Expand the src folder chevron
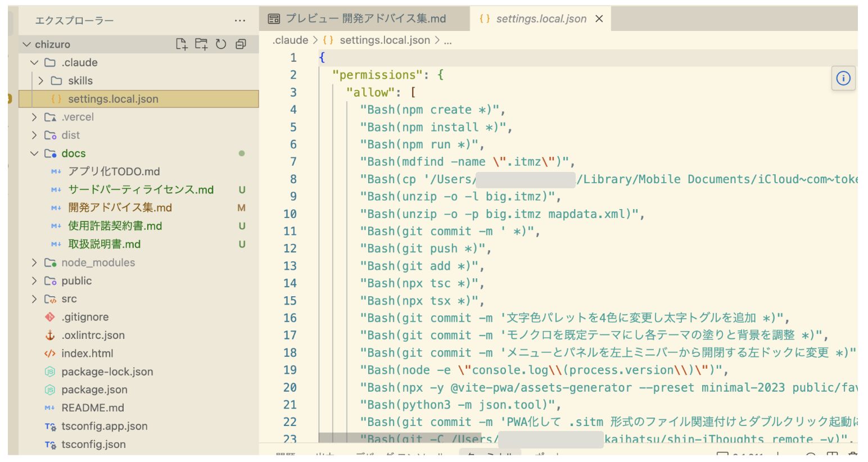 click(x=34, y=299)
